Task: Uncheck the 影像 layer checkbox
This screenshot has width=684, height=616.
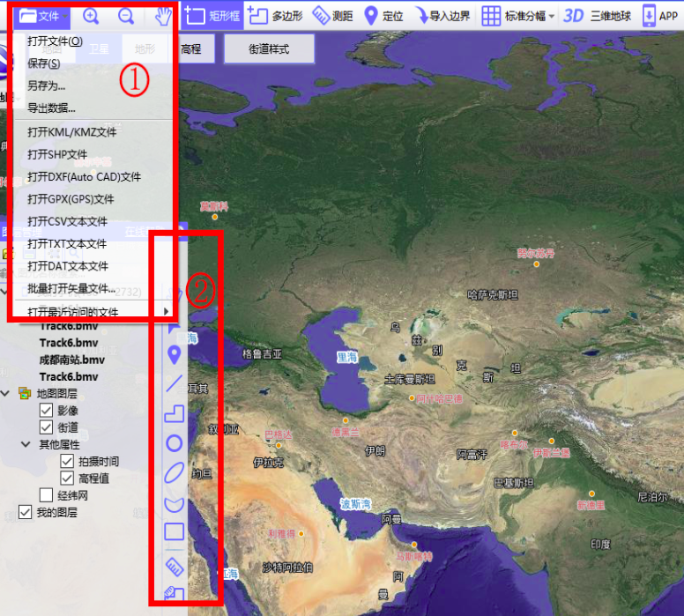Action: click(46, 410)
